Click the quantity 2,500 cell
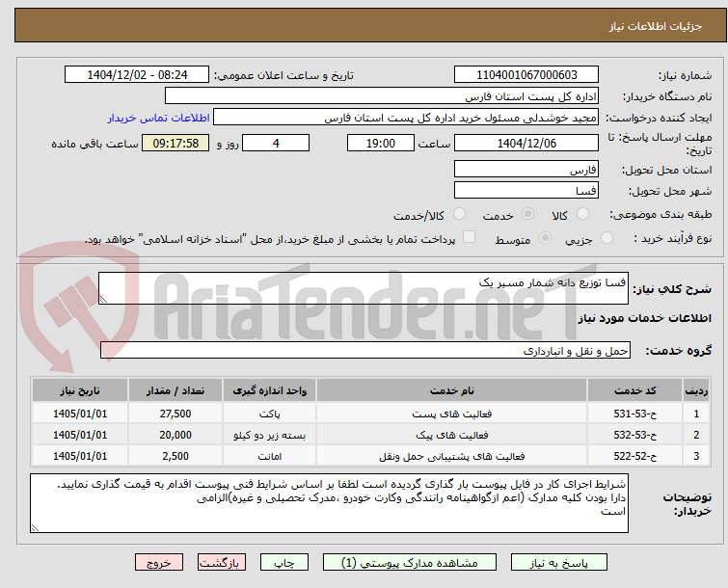The width and height of the screenshot is (728, 588). click(175, 456)
